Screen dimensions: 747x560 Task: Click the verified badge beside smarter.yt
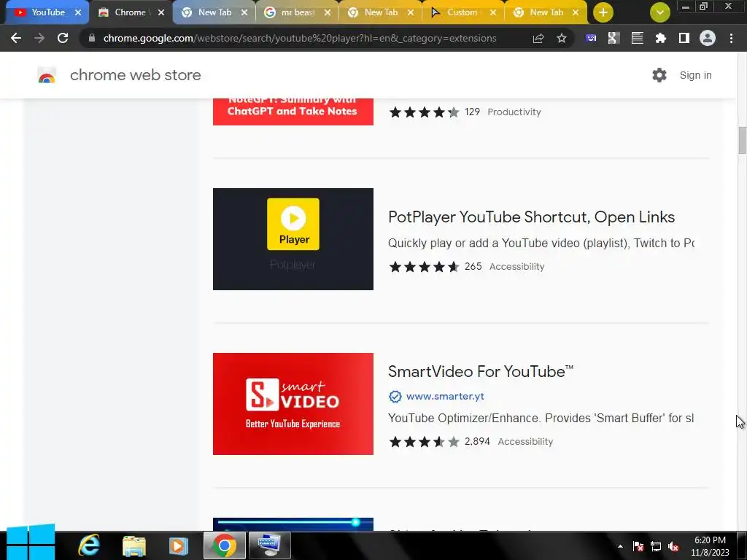pyautogui.click(x=395, y=396)
